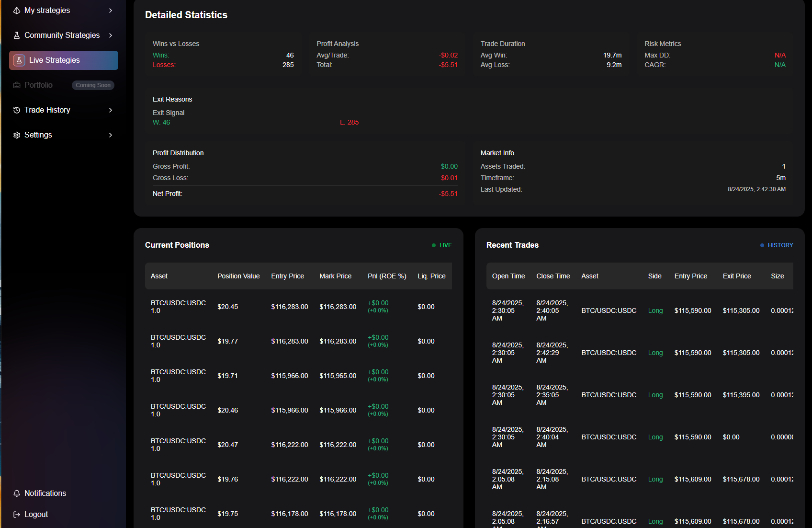This screenshot has height=528, width=812.
Task: Click the Coming Soon badge beside Portfolio
Action: tap(93, 85)
